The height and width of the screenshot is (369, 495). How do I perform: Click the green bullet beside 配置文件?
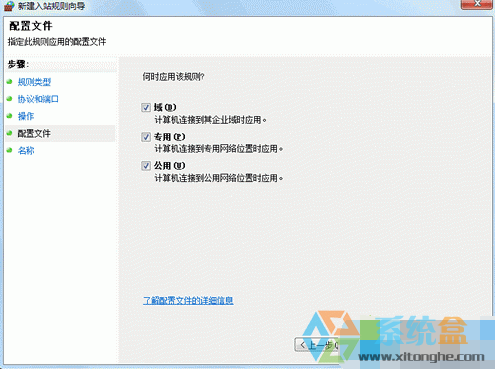coord(9,133)
